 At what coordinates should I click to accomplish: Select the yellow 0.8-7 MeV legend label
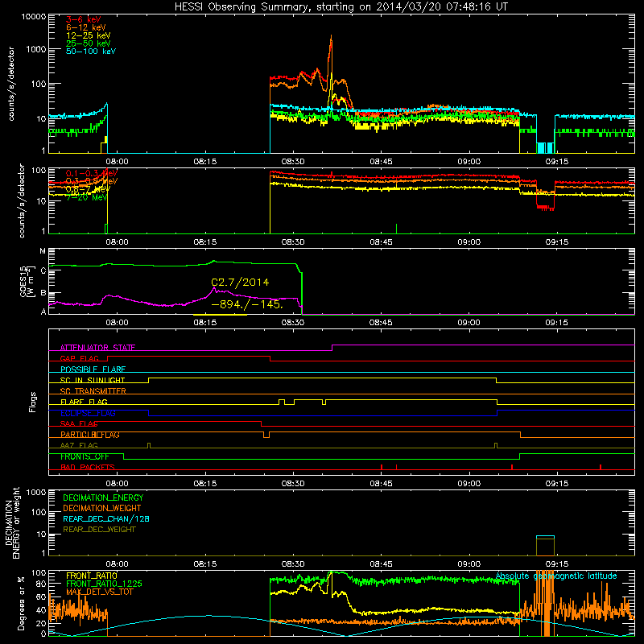88,189
